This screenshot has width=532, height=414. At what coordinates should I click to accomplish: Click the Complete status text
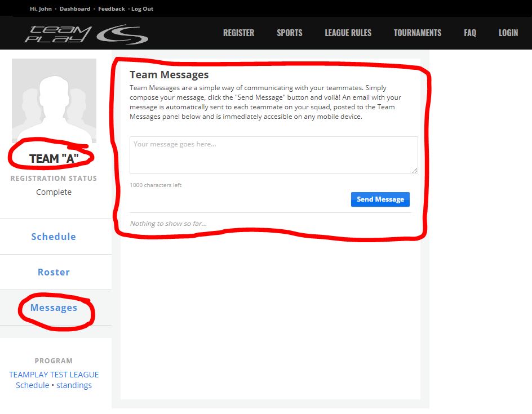(x=54, y=192)
